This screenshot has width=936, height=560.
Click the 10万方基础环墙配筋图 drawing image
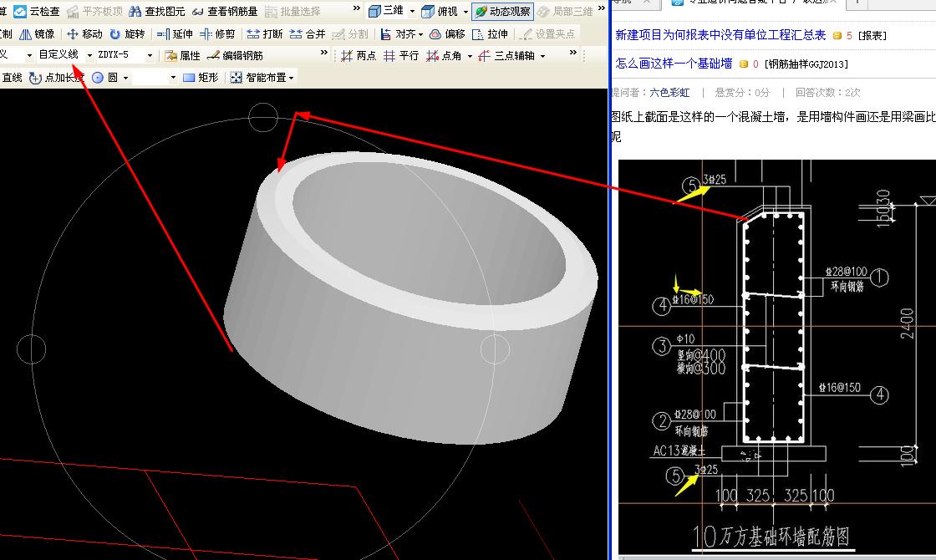776,357
